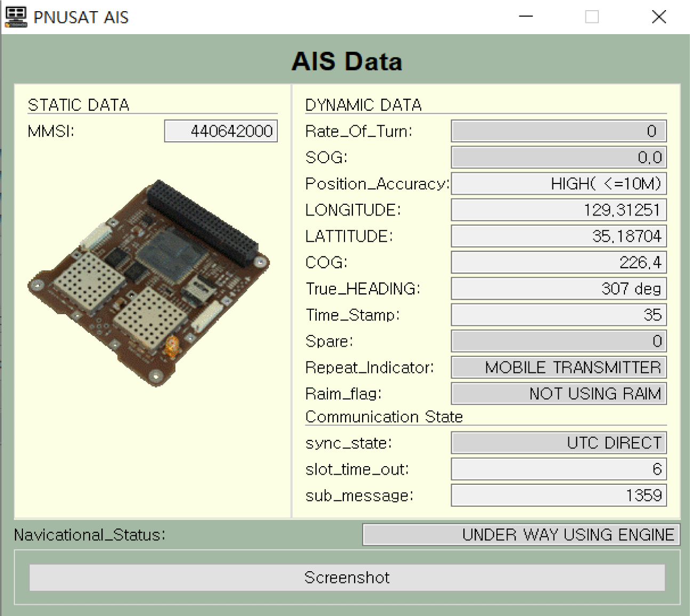Screen dimensions: 690x616
Task: Click the COG: label
Action: (326, 262)
